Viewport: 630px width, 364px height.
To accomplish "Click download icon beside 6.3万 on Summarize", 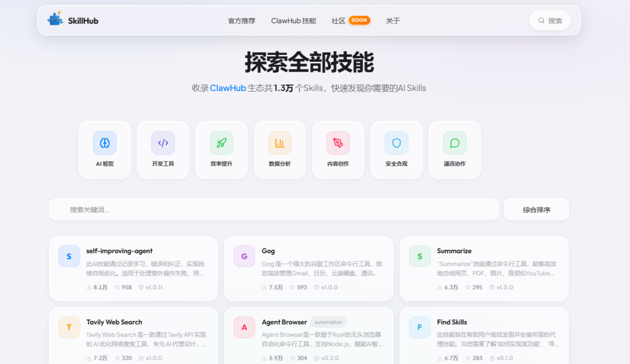I will (440, 287).
